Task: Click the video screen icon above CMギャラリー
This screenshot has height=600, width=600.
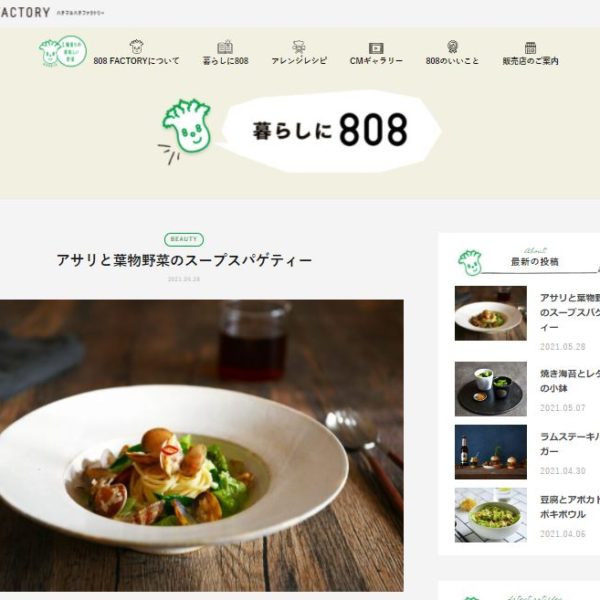Action: point(376,48)
